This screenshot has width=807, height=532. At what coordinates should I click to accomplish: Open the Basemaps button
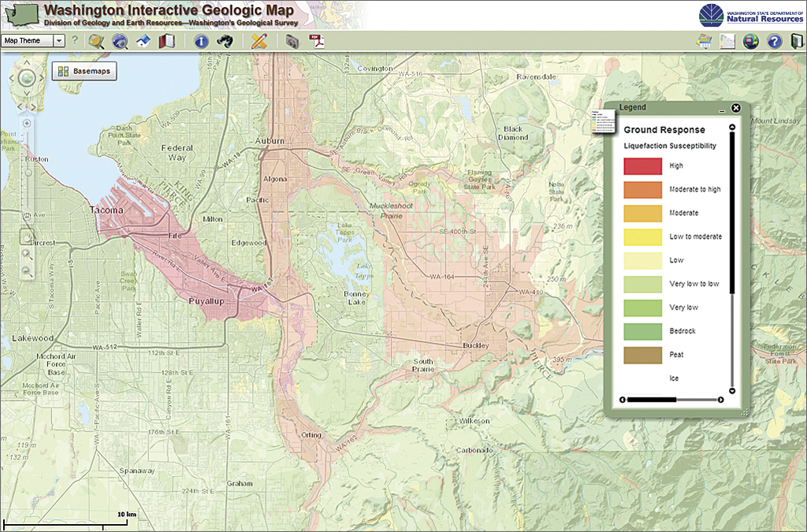84,71
